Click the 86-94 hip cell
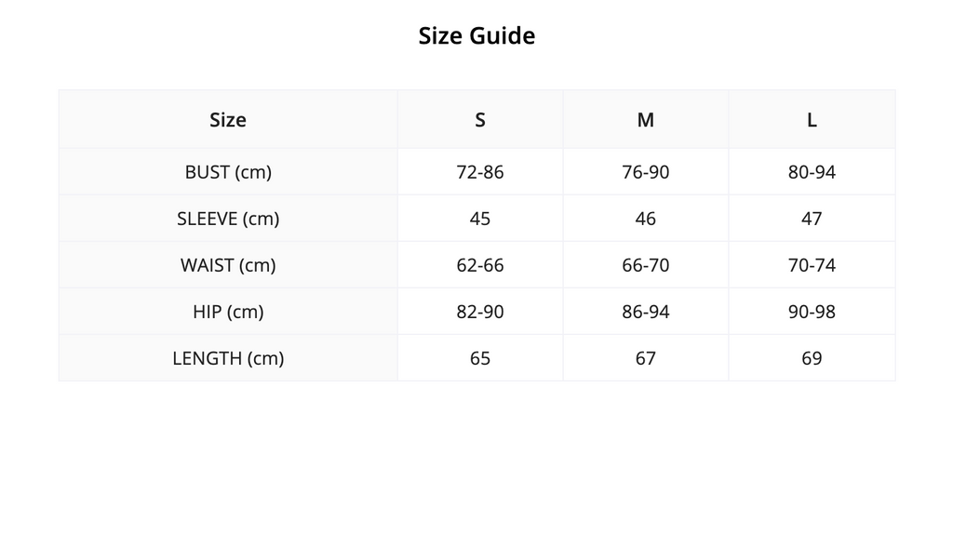The height and width of the screenshot is (560, 953). pyautogui.click(x=646, y=312)
